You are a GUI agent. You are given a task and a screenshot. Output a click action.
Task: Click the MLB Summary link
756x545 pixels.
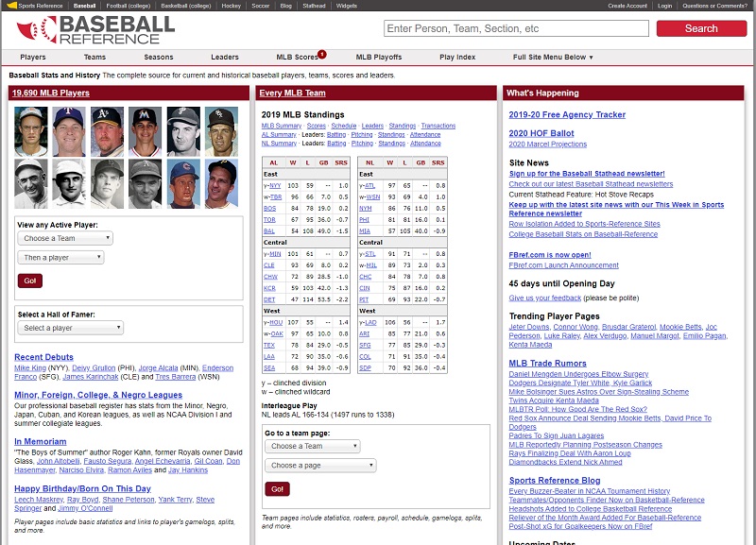(282, 126)
